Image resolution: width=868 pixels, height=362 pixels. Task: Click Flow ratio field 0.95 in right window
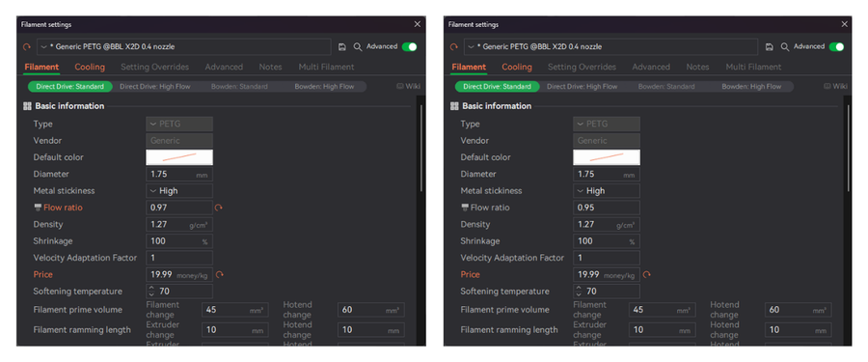coord(607,208)
